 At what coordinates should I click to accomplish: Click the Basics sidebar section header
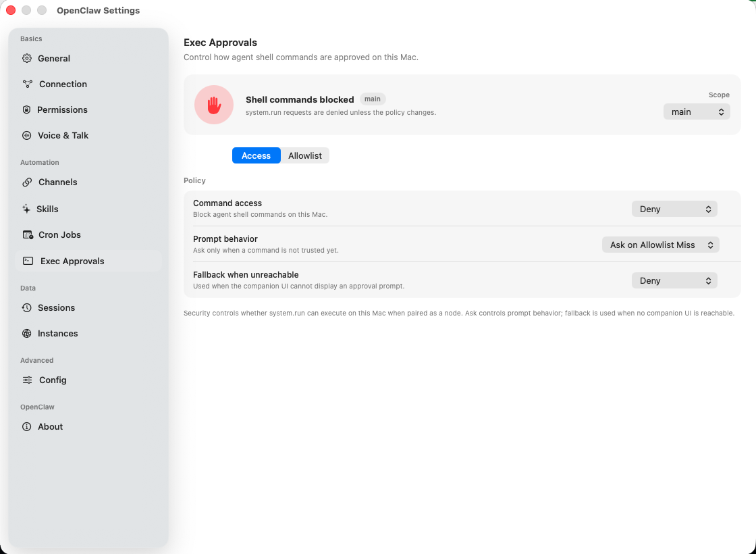31,39
